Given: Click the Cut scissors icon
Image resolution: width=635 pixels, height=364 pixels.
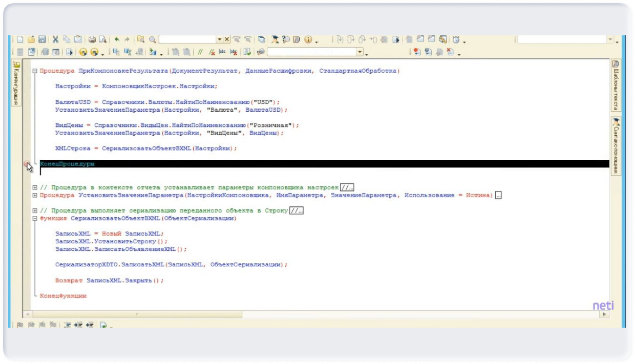Looking at the screenshot, I should [56, 40].
